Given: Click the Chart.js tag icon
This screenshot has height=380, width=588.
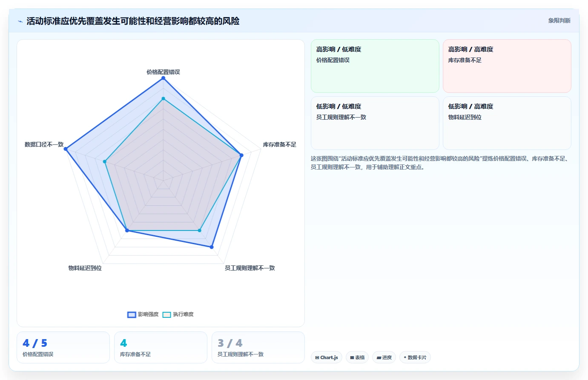Looking at the screenshot, I should click(x=317, y=358).
